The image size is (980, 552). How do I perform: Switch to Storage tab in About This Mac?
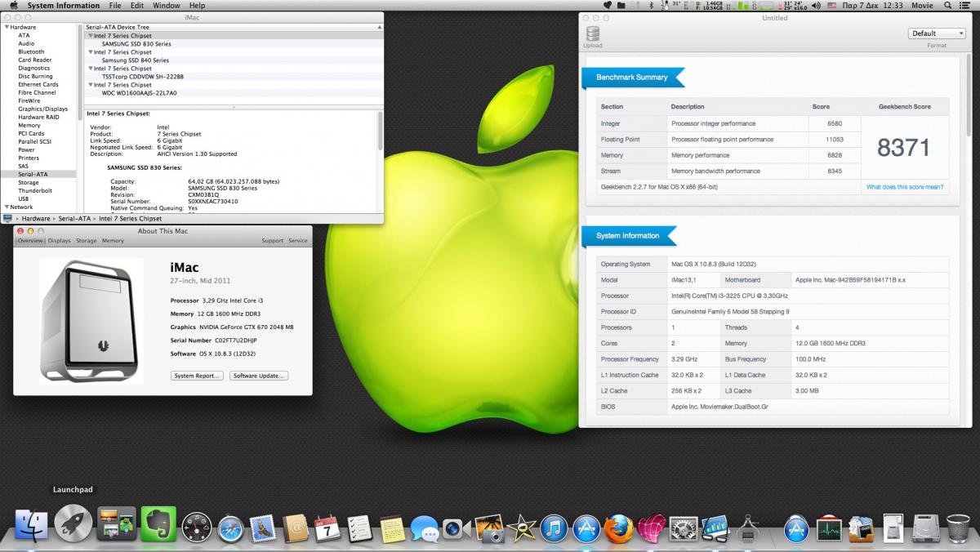click(87, 241)
